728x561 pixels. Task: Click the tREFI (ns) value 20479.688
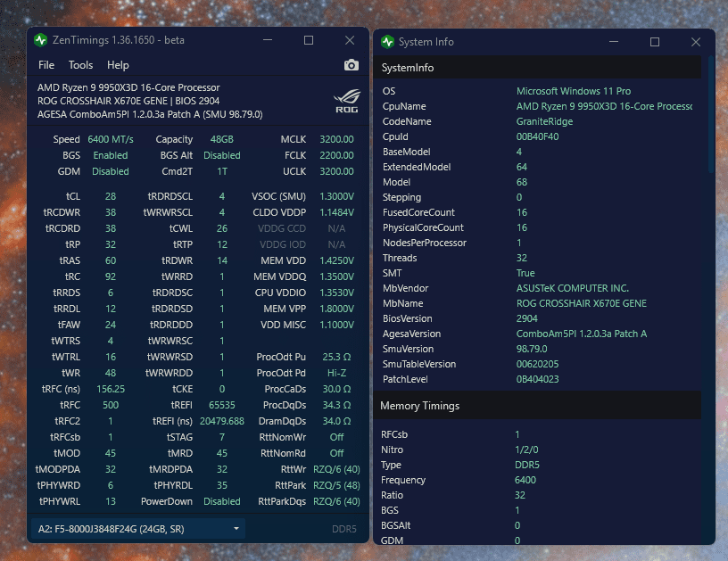pyautogui.click(x=222, y=421)
